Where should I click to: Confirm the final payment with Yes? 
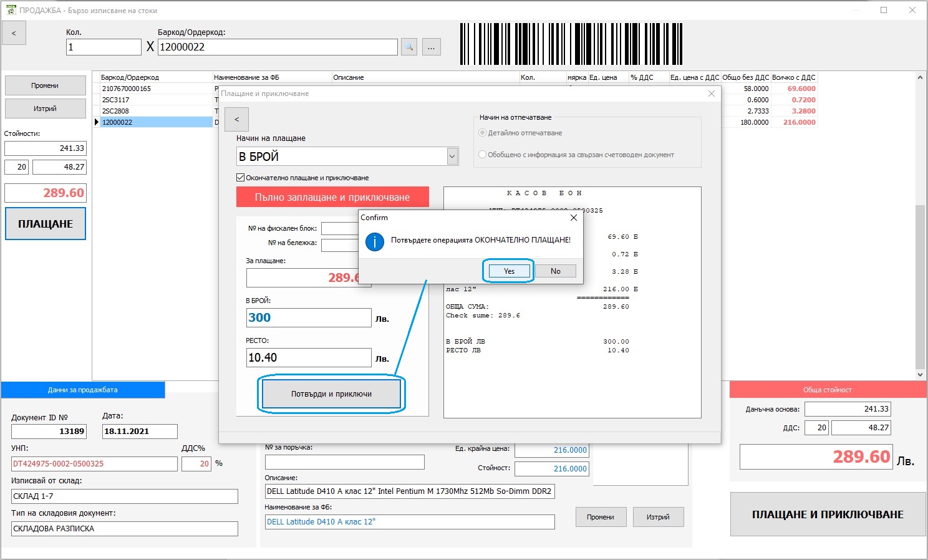click(509, 271)
